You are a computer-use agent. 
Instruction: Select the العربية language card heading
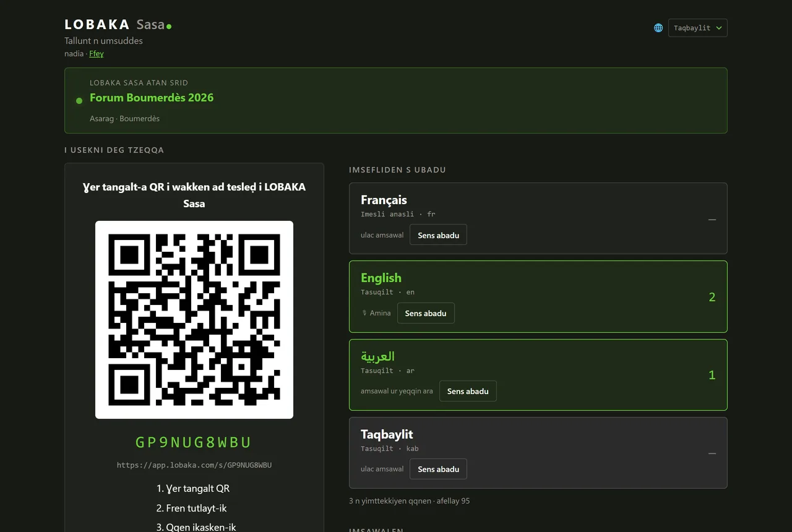[x=377, y=356]
